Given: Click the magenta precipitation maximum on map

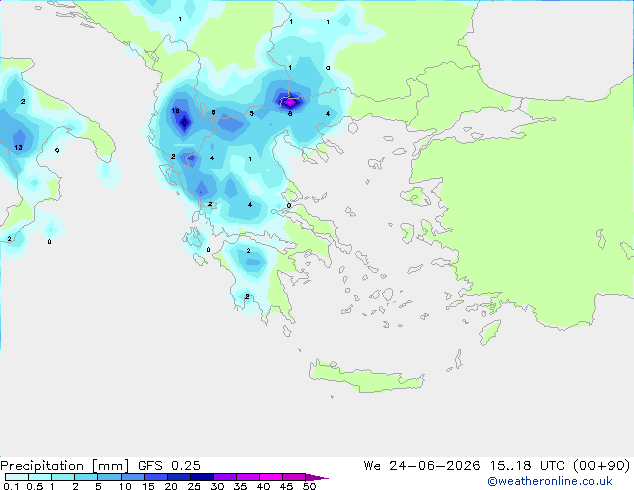Looking at the screenshot, I should click(290, 102).
